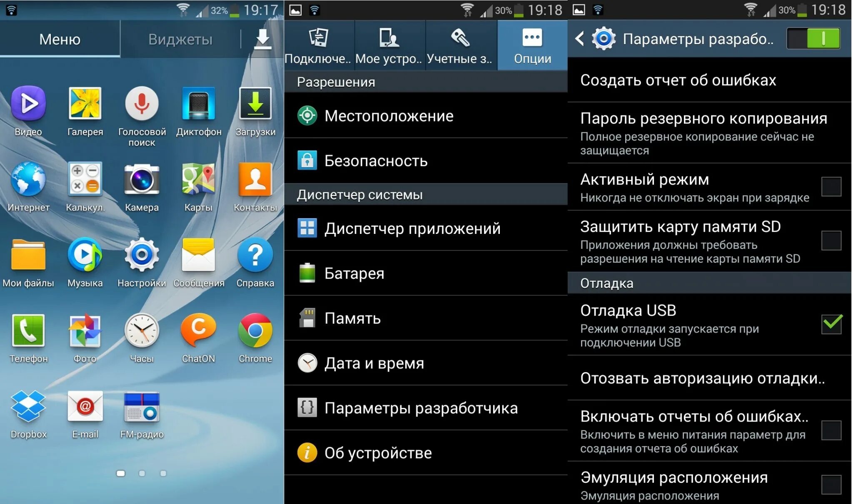The width and height of the screenshot is (853, 504).
Task: Launch Chrome browser
Action: tap(255, 340)
